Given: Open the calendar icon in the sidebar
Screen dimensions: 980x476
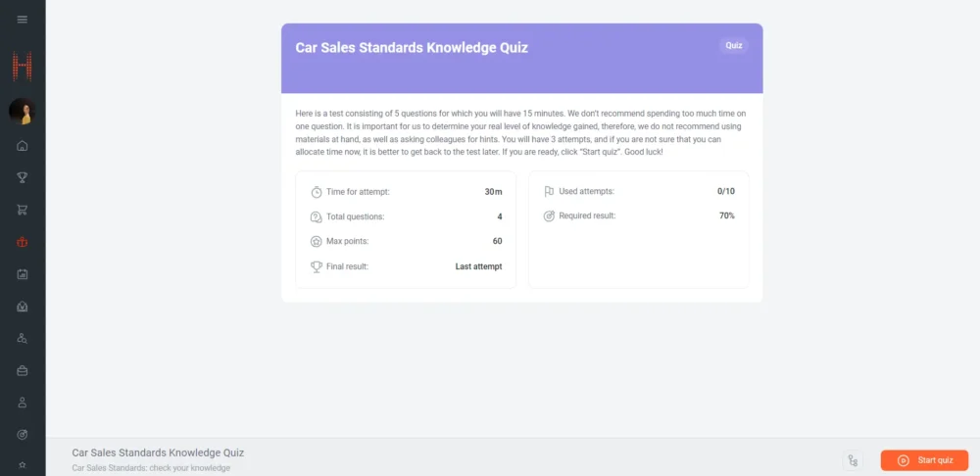Looking at the screenshot, I should coord(23,274).
